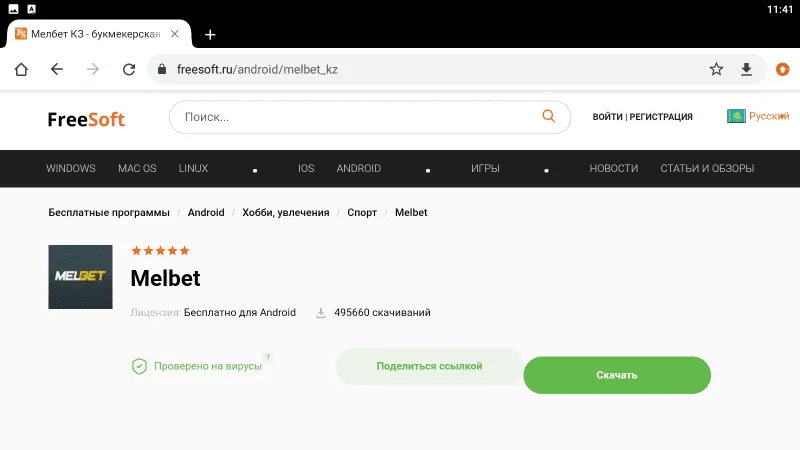The image size is (800, 450).
Task: Click the Спорт breadcrumb link
Action: pos(362,213)
